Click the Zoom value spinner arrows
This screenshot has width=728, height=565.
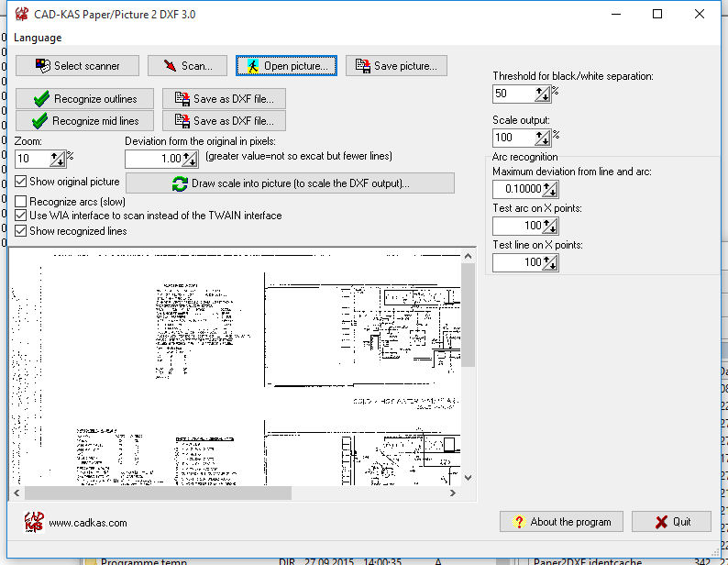tap(57, 159)
